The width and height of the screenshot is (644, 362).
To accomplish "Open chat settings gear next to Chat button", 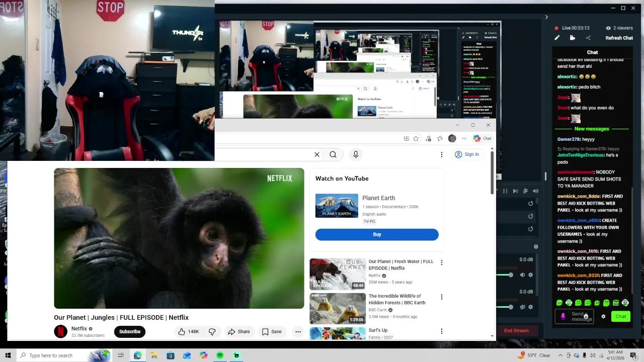I will tap(603, 316).
